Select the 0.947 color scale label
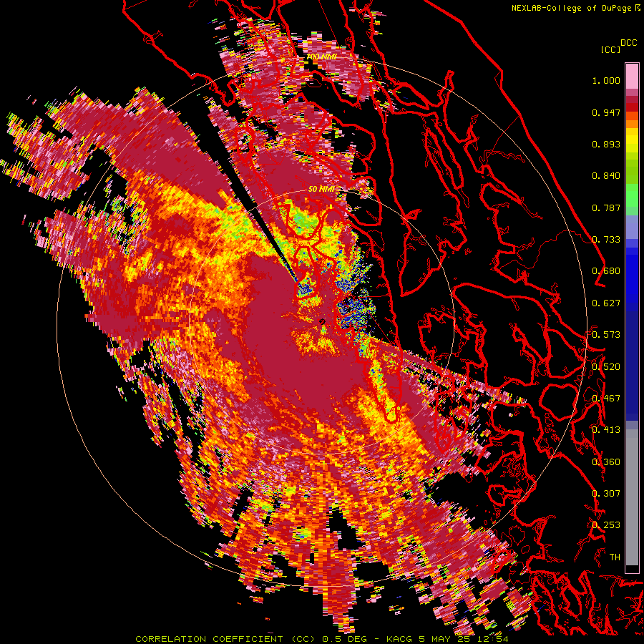This screenshot has height=644, width=644. pos(606,112)
